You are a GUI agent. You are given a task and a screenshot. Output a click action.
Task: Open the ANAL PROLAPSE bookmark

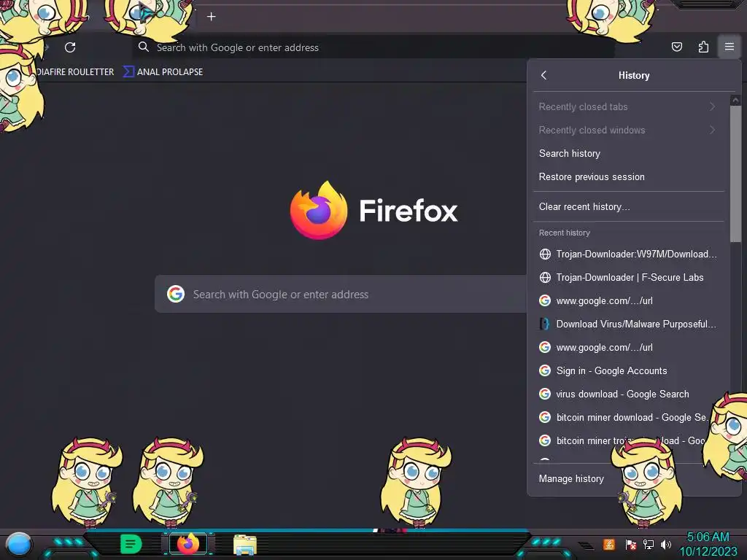(x=163, y=72)
